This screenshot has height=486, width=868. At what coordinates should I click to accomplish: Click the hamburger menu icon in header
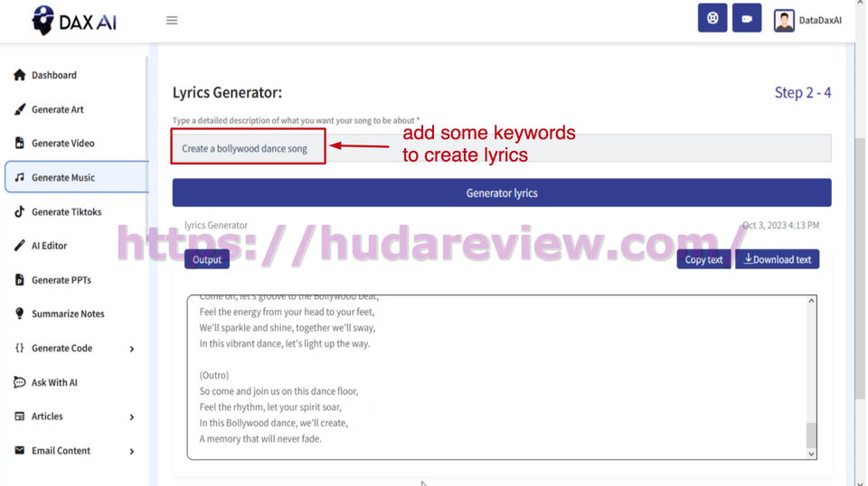point(172,20)
